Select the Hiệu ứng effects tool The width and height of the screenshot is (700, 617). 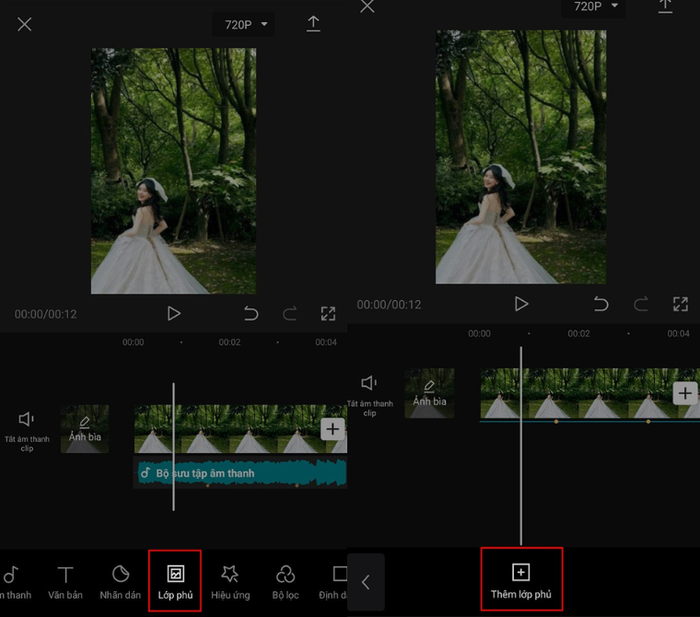(230, 581)
